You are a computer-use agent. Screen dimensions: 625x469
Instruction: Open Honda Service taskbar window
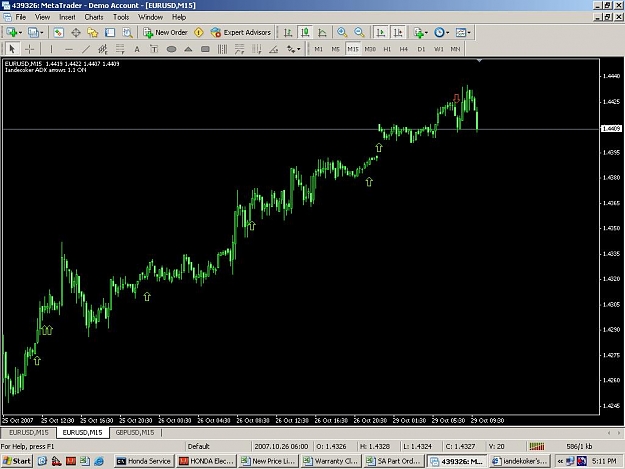[144, 461]
